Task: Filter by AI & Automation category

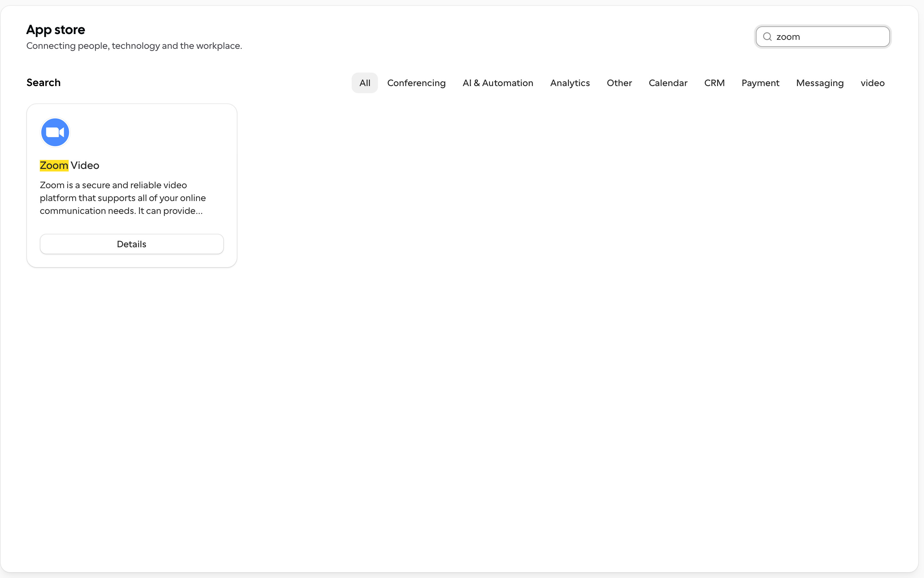Action: (498, 83)
